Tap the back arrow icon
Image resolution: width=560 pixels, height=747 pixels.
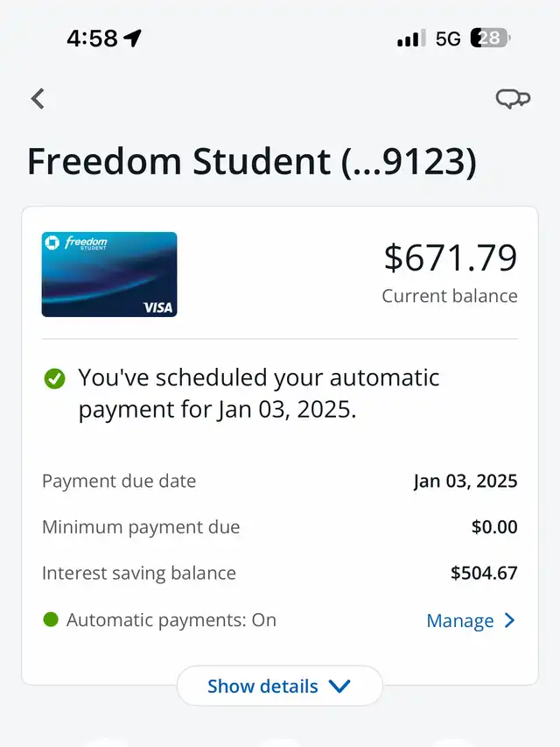pyautogui.click(x=38, y=99)
